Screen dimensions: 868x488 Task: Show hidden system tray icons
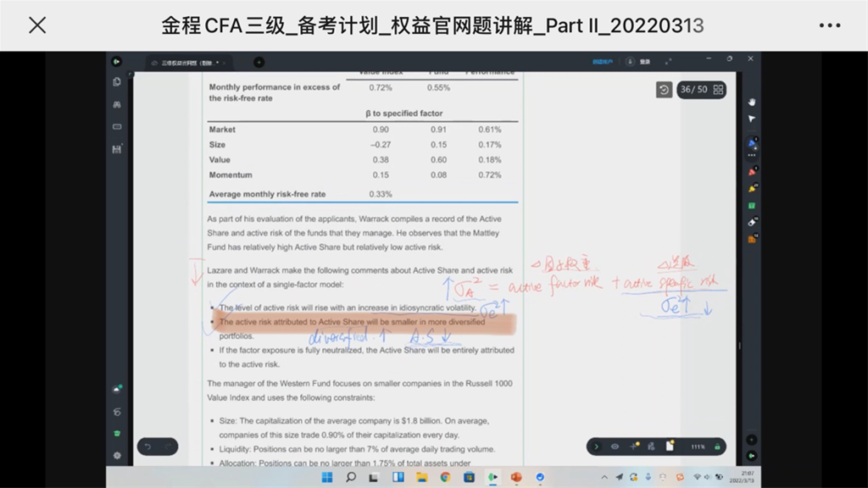tap(604, 477)
